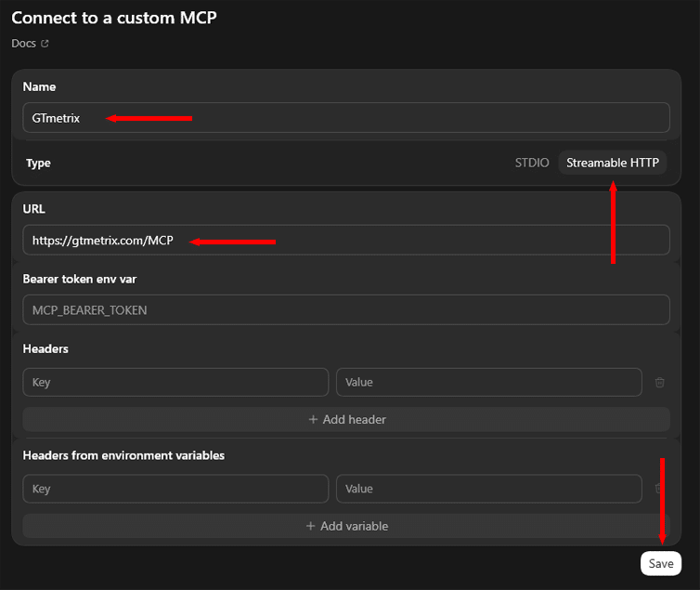Select the Streamable HTTP type
700x590 pixels.
click(x=613, y=163)
